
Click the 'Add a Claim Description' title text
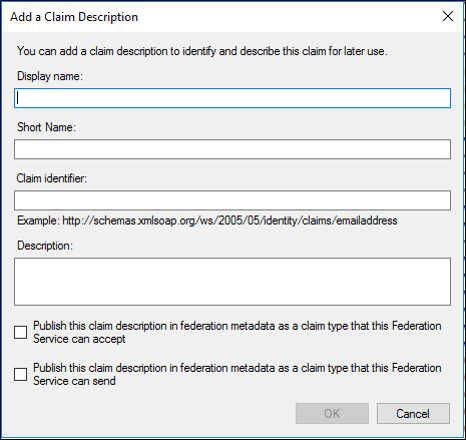tap(74, 17)
